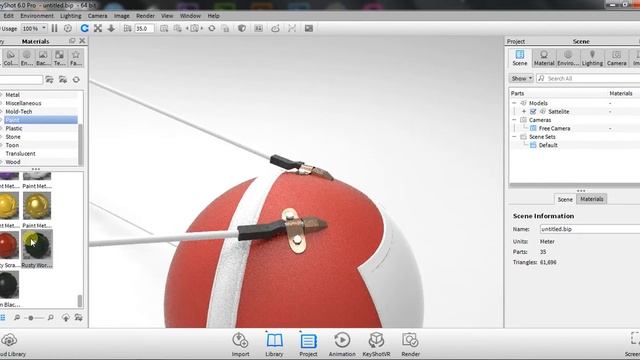Tumble the camera with the blue rotate icon
The height and width of the screenshot is (360, 640).
click(x=84, y=28)
